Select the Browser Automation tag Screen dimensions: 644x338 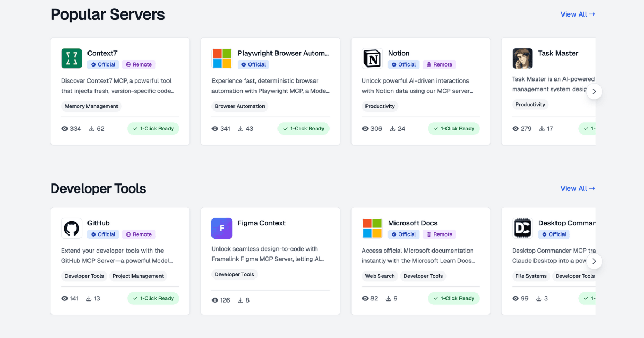coord(240,106)
